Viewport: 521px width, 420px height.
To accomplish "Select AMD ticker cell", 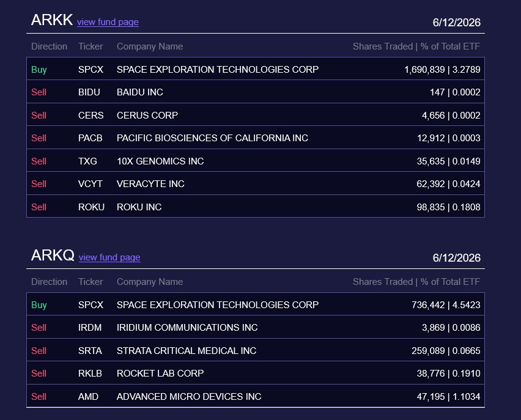I will point(88,396).
